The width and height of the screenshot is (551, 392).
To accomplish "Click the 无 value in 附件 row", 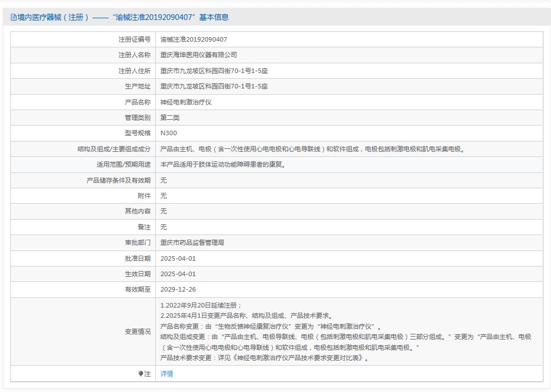I will pos(163,196).
